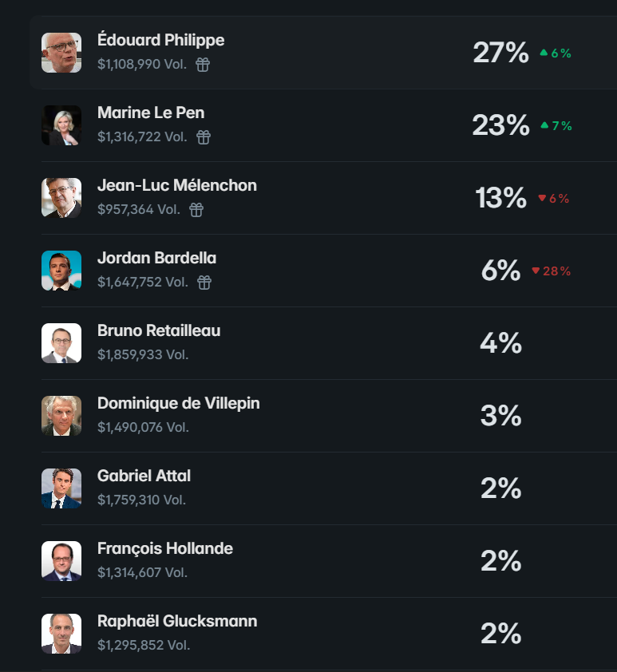Open the gift icon next to Jean-Luc Mélenchon volume
The width and height of the screenshot is (617, 672).
pos(196,210)
